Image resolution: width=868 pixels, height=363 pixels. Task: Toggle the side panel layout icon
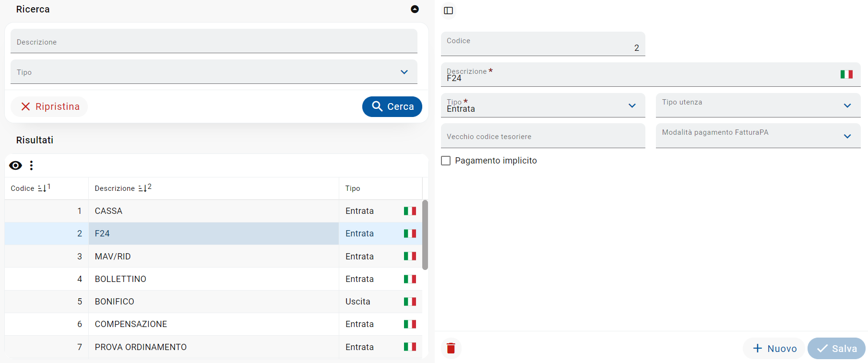coord(448,11)
